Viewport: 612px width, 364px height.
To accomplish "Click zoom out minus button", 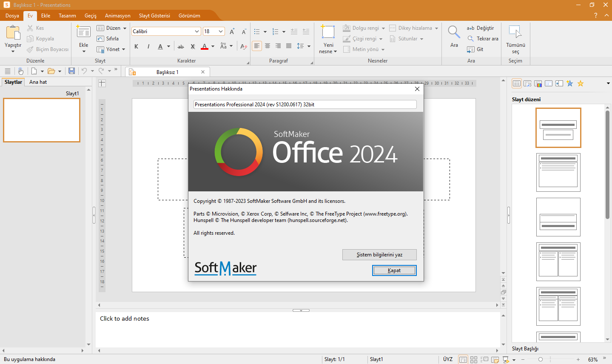I will pyautogui.click(x=523, y=359).
